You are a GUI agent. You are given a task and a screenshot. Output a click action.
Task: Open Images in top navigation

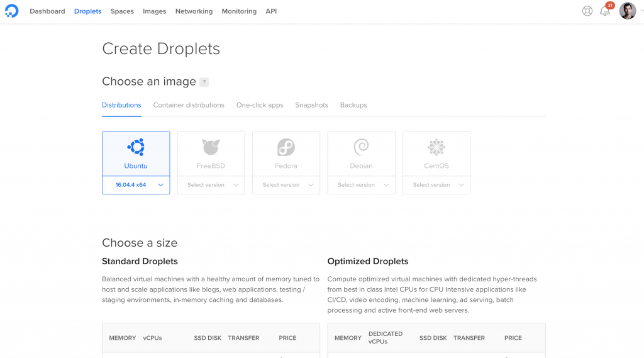[155, 11]
